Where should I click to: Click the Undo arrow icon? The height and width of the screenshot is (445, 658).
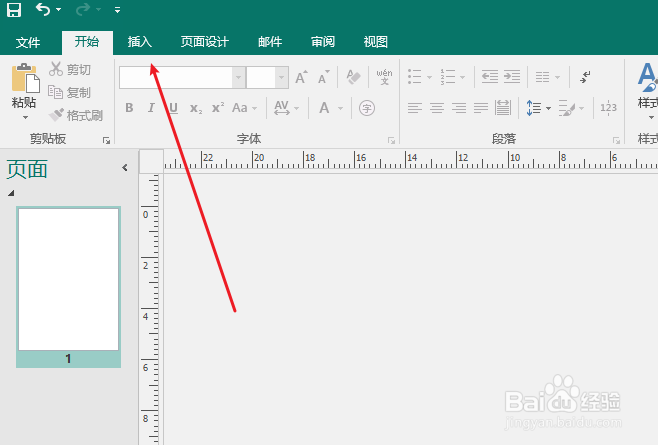[43, 9]
